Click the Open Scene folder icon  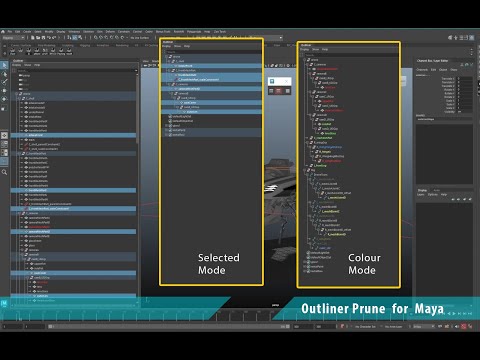point(38,38)
